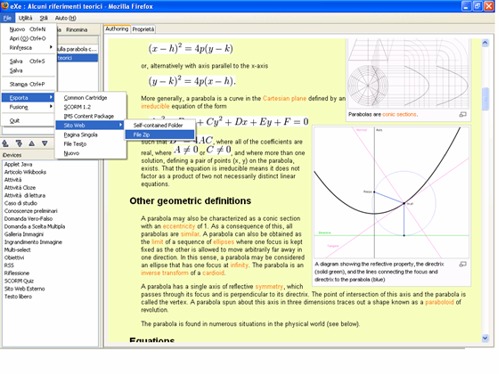This screenshot has width=500, height=374.
Task: Open the symmetry link
Action: [x=269, y=287]
